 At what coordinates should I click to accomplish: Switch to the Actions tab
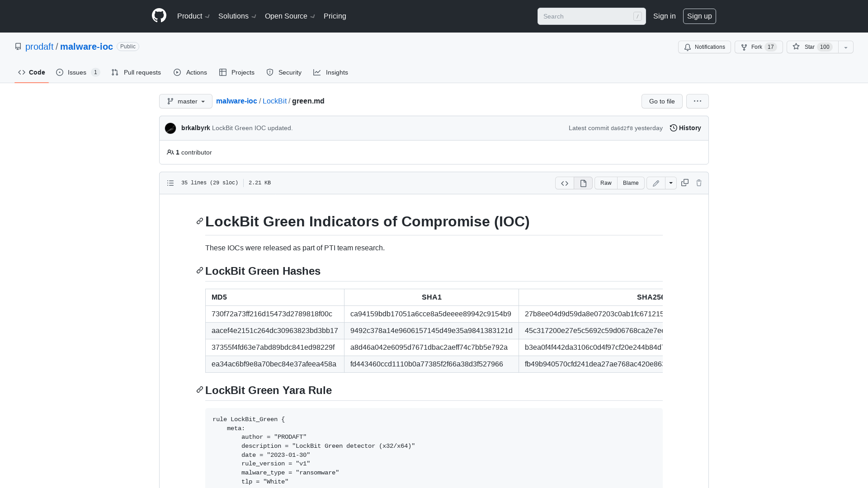coord(190,72)
